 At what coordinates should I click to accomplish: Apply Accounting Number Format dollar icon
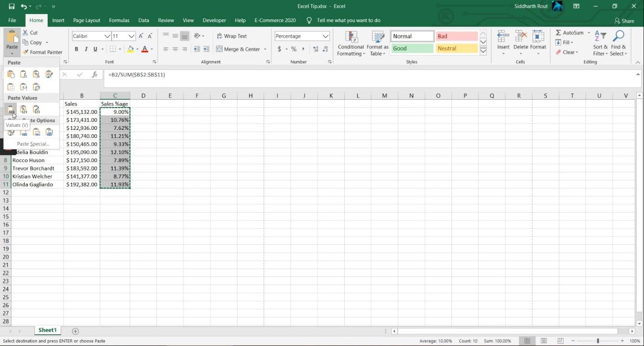[x=279, y=49]
